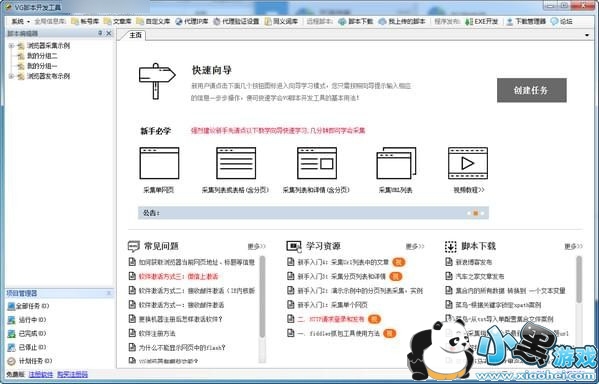This screenshot has height=384, width=599.
Task: Open the first script link in 脚本下载
Action: coord(474,262)
